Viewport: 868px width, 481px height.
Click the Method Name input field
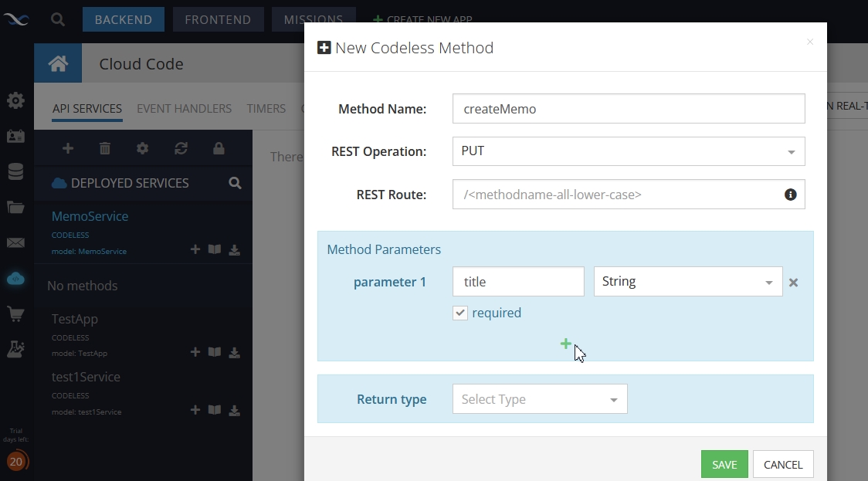629,109
